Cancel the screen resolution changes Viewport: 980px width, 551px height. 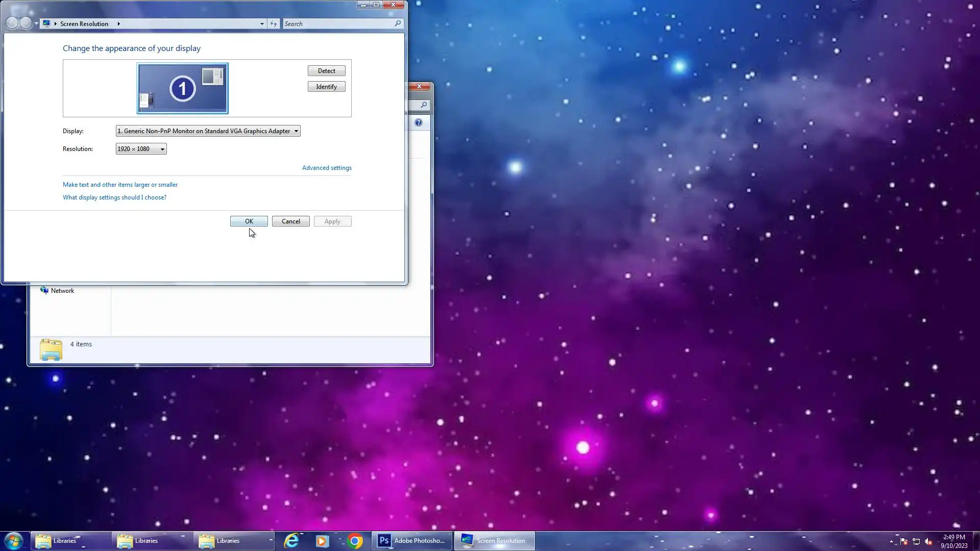(x=290, y=221)
